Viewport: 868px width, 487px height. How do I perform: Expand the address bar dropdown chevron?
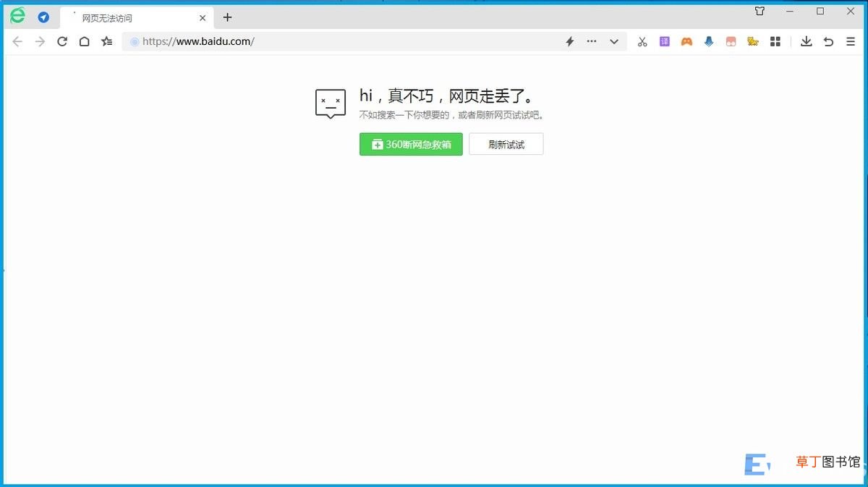614,42
